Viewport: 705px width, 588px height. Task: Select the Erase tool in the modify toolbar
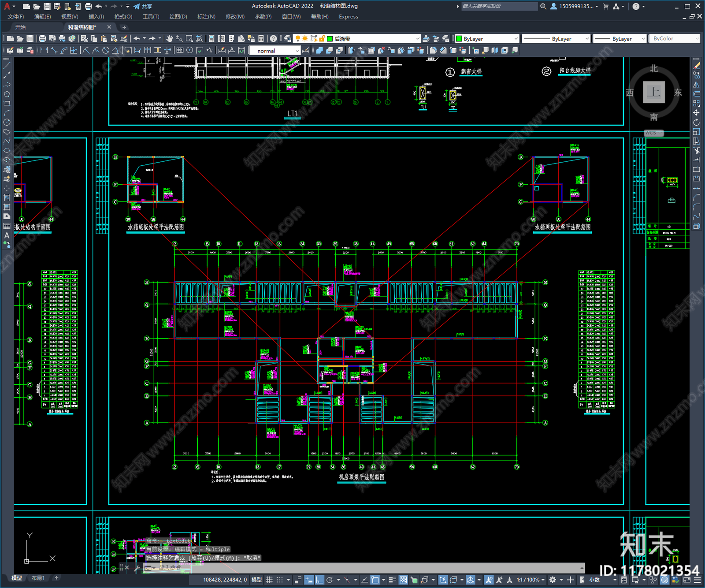pos(696,66)
